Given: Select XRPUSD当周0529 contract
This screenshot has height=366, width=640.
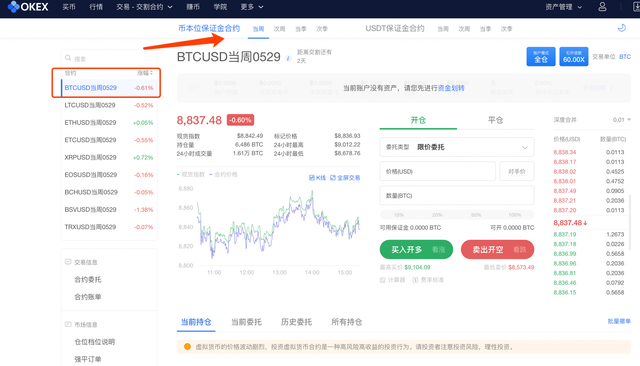Looking at the screenshot, I should coord(109,157).
